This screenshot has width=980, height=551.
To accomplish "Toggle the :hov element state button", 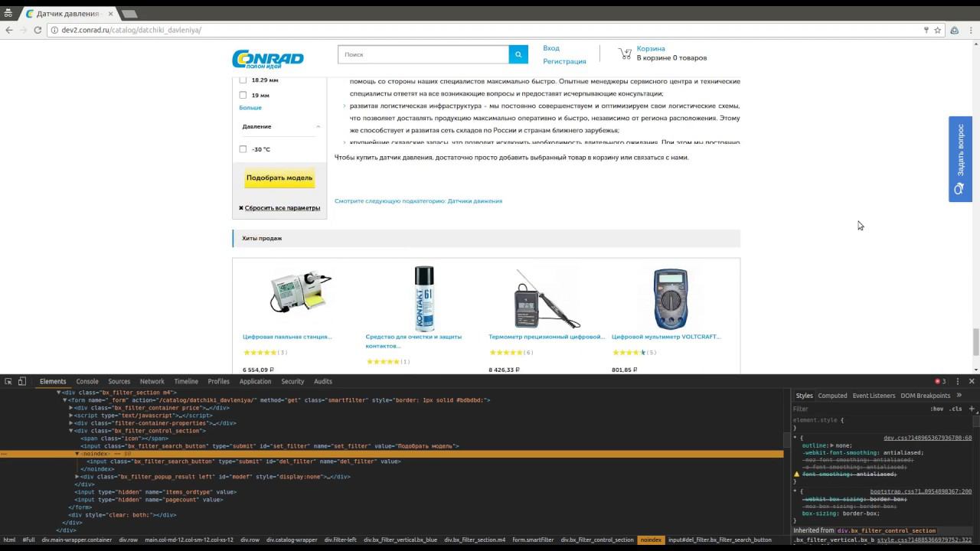I will point(937,409).
